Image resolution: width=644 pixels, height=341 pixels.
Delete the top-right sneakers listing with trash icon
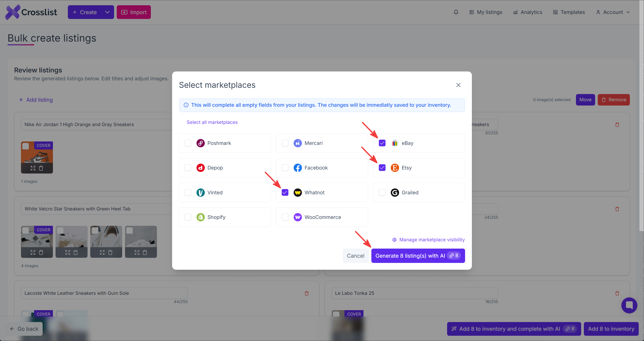[617, 125]
